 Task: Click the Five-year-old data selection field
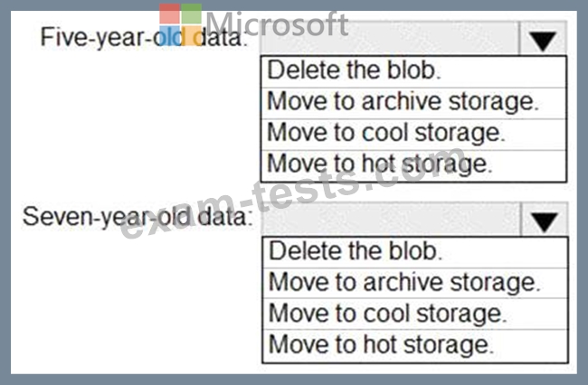click(x=389, y=40)
